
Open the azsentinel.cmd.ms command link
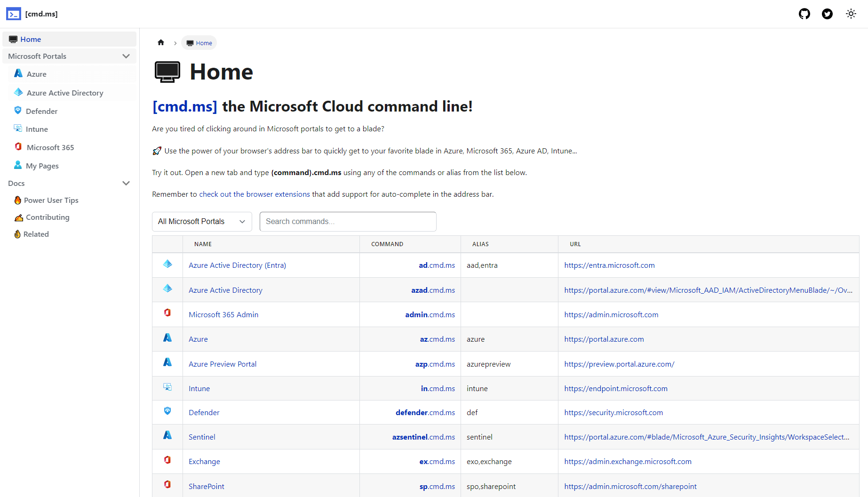(423, 437)
